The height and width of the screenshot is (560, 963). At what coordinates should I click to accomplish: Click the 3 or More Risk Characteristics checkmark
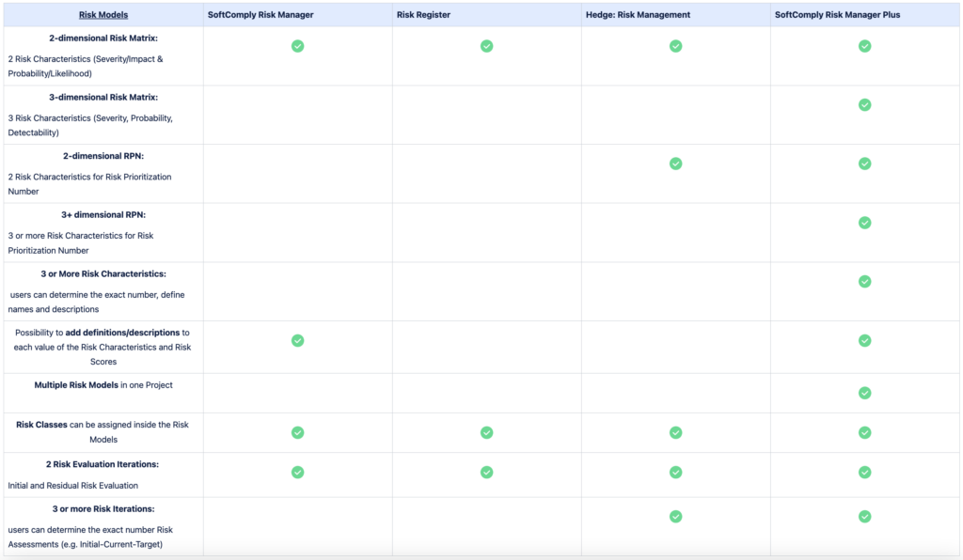pos(864,281)
